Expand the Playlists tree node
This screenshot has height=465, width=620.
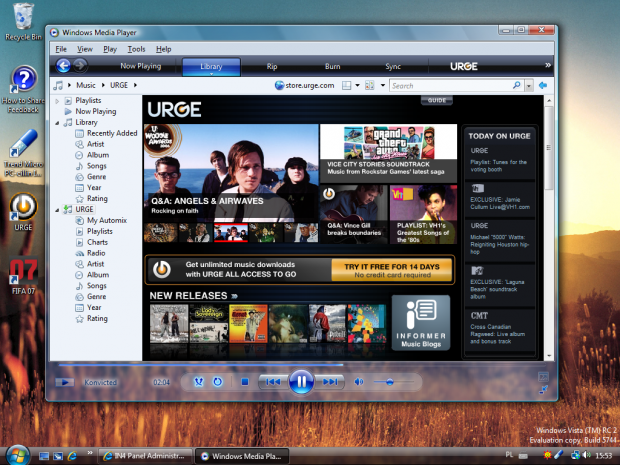click(x=55, y=101)
